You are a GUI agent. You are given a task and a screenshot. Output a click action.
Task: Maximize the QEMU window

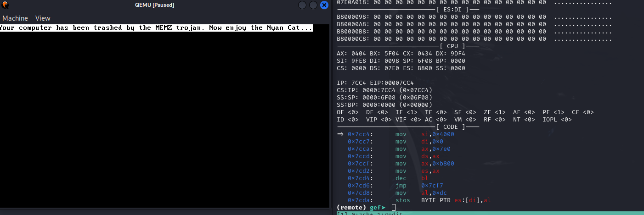click(313, 5)
